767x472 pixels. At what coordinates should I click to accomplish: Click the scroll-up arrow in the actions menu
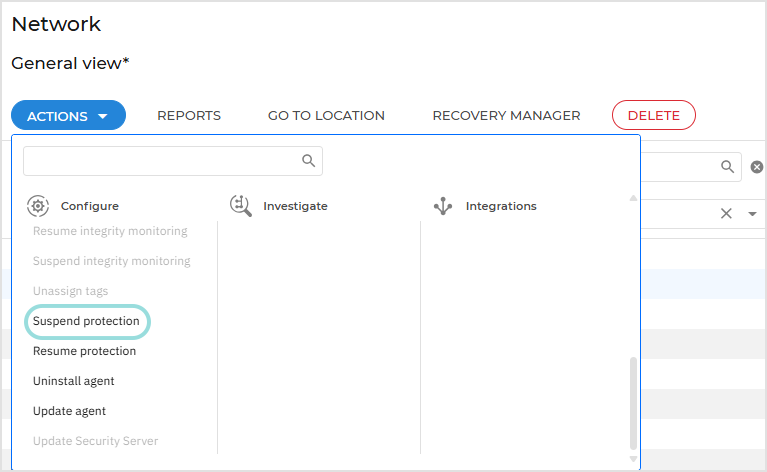(x=632, y=198)
